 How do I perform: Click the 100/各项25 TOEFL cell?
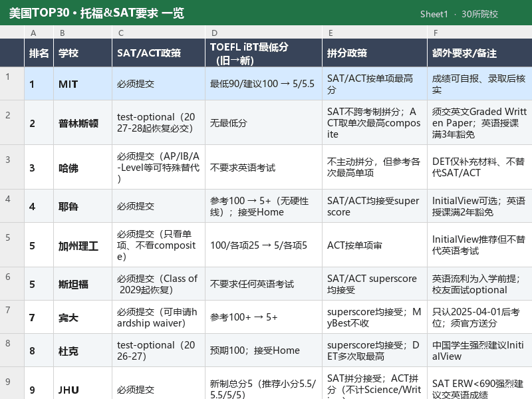pos(263,245)
